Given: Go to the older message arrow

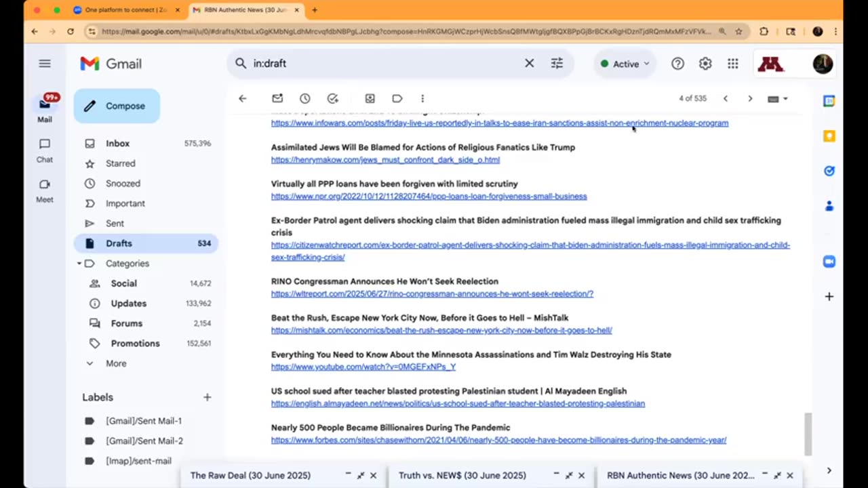Looking at the screenshot, I should pyautogui.click(x=750, y=98).
